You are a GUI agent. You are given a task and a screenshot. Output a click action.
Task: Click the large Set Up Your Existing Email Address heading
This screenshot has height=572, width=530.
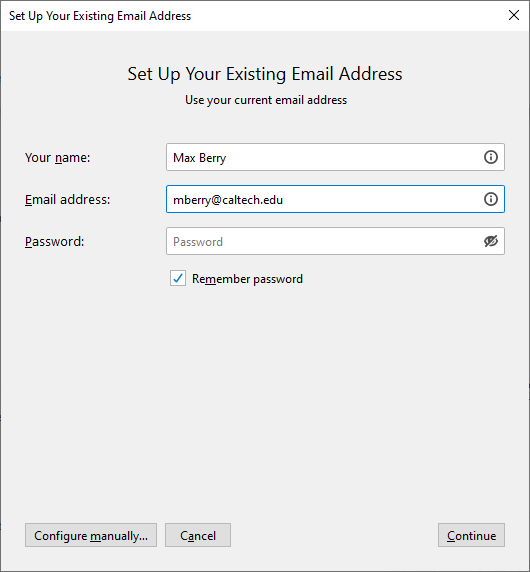pos(265,74)
